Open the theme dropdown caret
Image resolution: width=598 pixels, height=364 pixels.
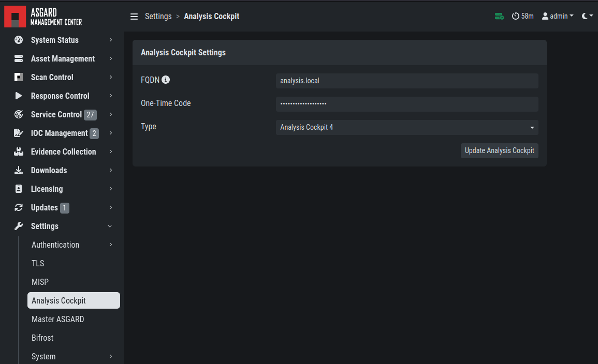tap(591, 16)
